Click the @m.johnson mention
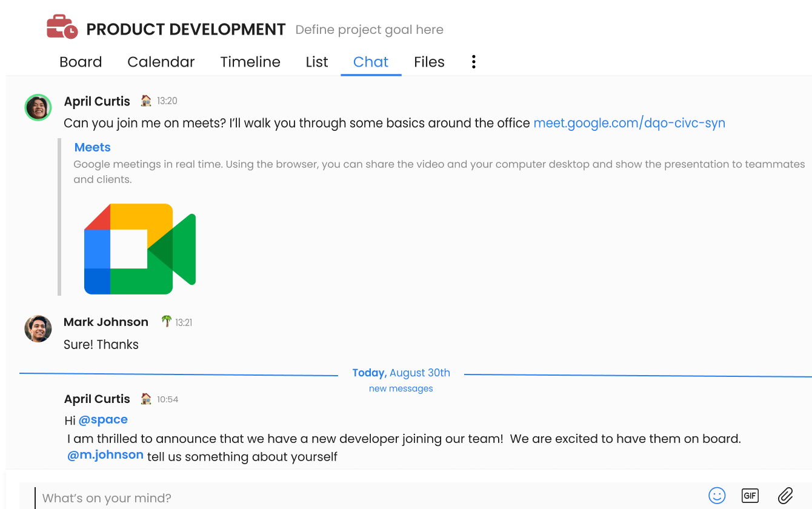812x509 pixels. coord(105,455)
